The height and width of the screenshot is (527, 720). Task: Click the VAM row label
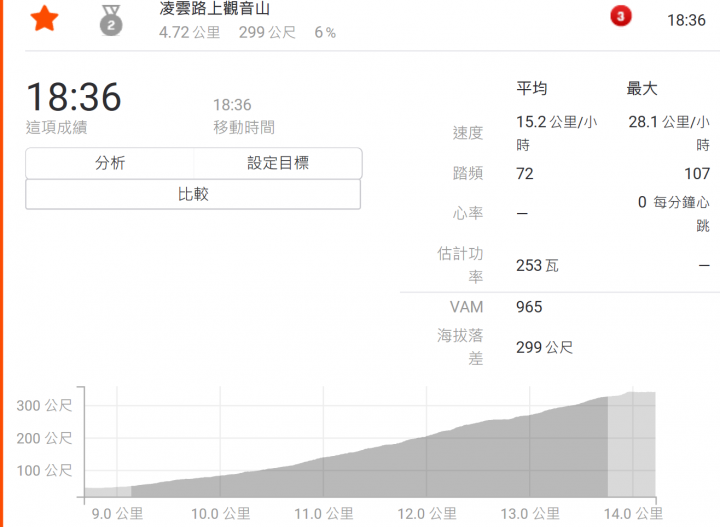click(466, 307)
